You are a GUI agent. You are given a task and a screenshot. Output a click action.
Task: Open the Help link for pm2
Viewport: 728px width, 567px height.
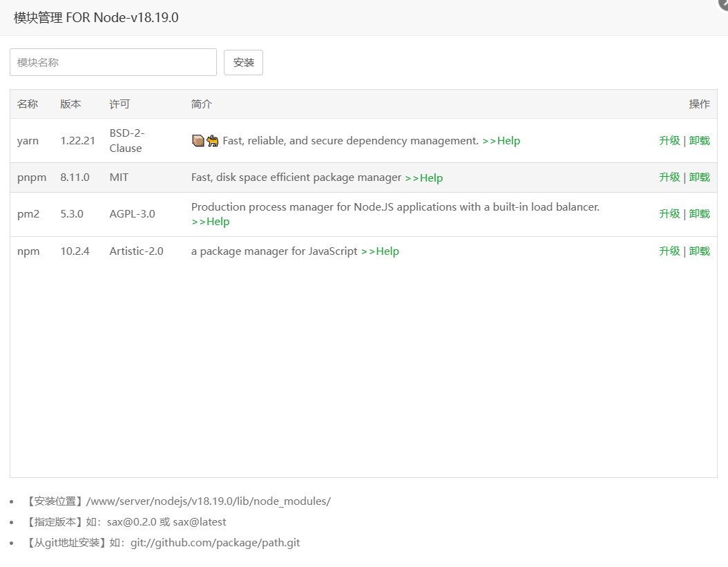coord(211,222)
